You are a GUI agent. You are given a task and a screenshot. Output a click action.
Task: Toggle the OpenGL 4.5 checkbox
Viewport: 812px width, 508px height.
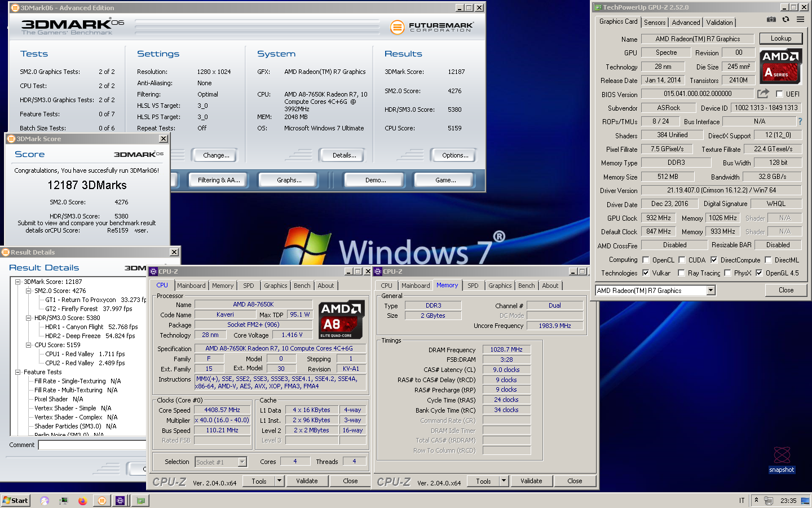coord(759,273)
